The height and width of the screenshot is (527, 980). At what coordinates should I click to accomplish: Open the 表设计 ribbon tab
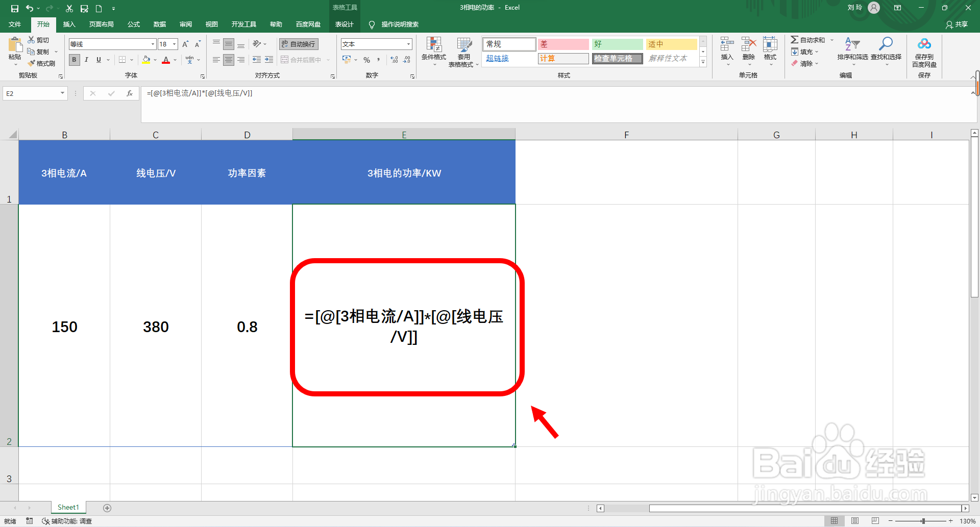coord(345,24)
